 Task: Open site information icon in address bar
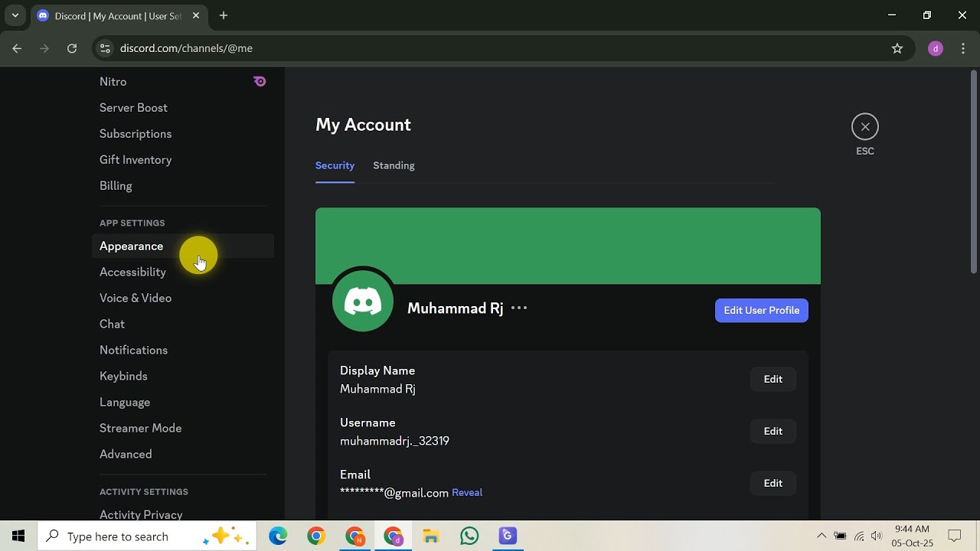pyautogui.click(x=106, y=48)
